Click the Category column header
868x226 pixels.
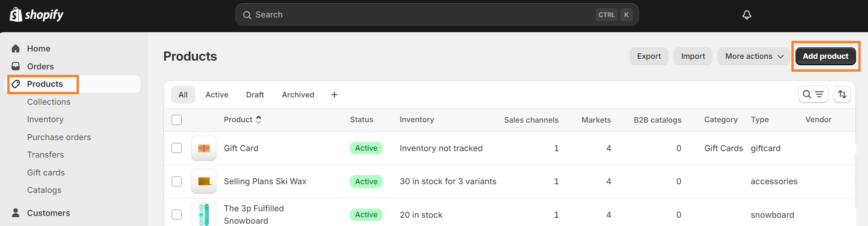pyautogui.click(x=721, y=119)
